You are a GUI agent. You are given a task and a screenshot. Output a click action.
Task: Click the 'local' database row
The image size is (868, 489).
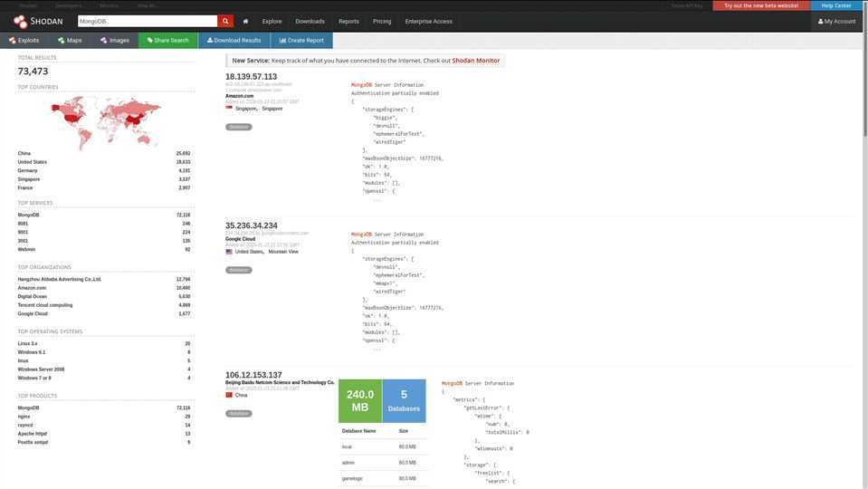coord(383,446)
